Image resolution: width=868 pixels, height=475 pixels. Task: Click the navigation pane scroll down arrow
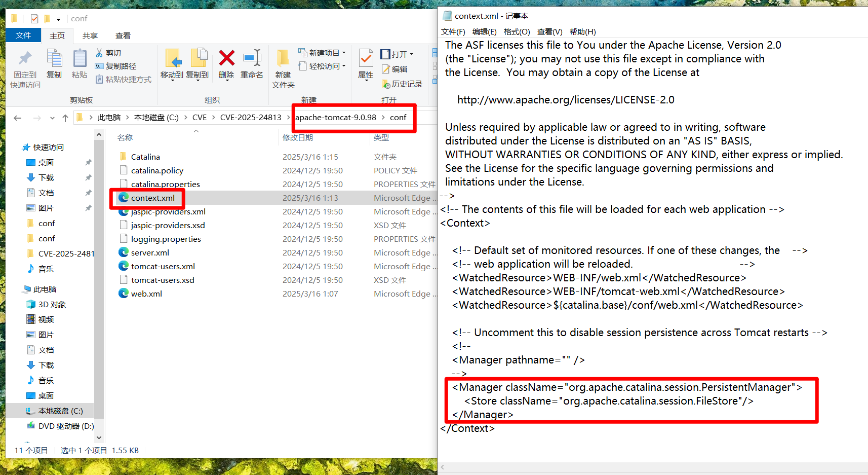(99, 437)
